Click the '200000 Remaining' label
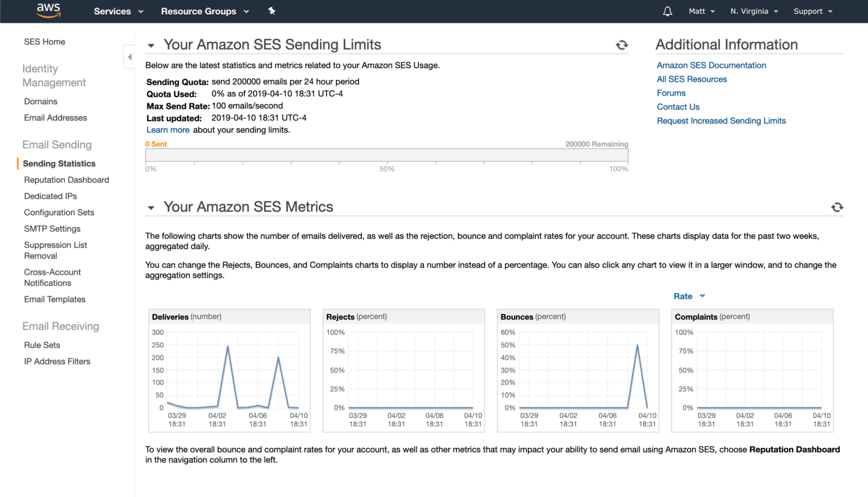This screenshot has height=497, width=868. (x=597, y=144)
